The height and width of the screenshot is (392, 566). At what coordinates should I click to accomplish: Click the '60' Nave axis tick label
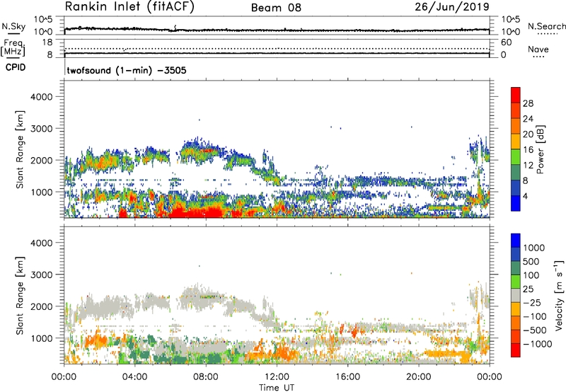click(x=506, y=42)
